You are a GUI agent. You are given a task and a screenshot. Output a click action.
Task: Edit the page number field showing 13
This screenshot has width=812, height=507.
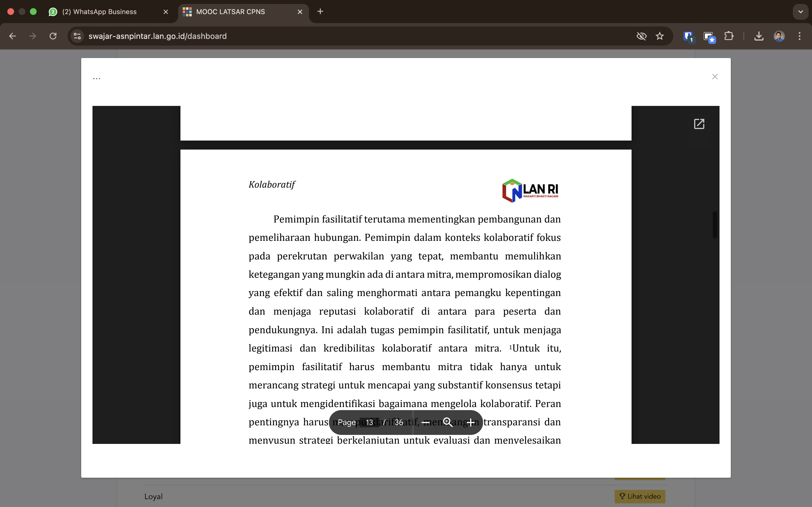369,422
